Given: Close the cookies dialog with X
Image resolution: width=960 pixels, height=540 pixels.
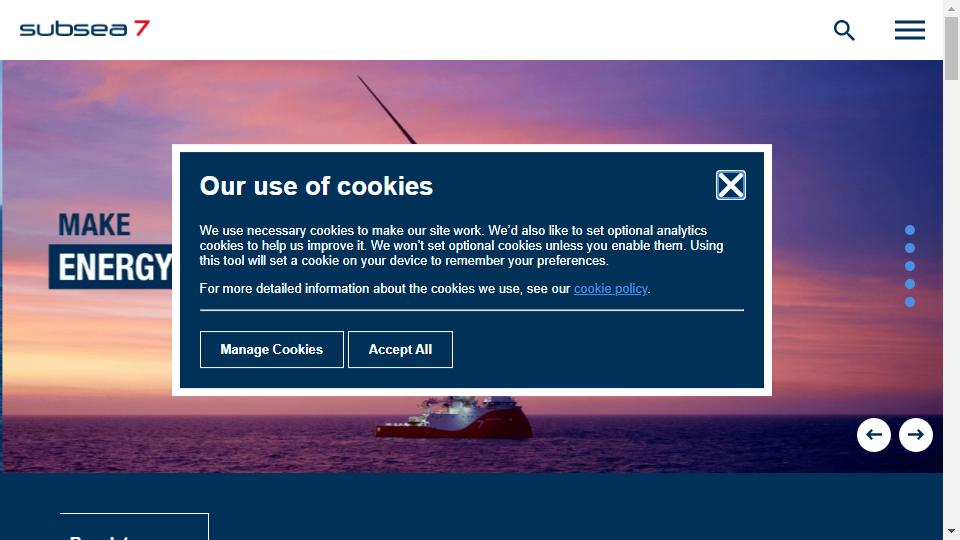Looking at the screenshot, I should click(730, 185).
